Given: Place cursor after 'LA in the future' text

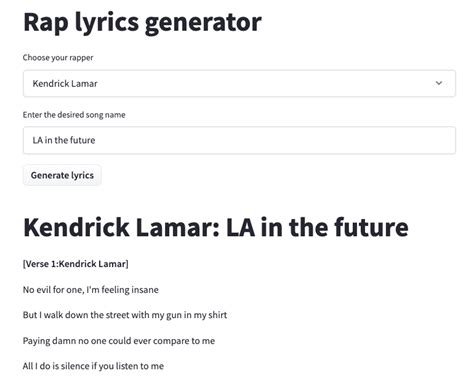Looking at the screenshot, I should tap(96, 140).
